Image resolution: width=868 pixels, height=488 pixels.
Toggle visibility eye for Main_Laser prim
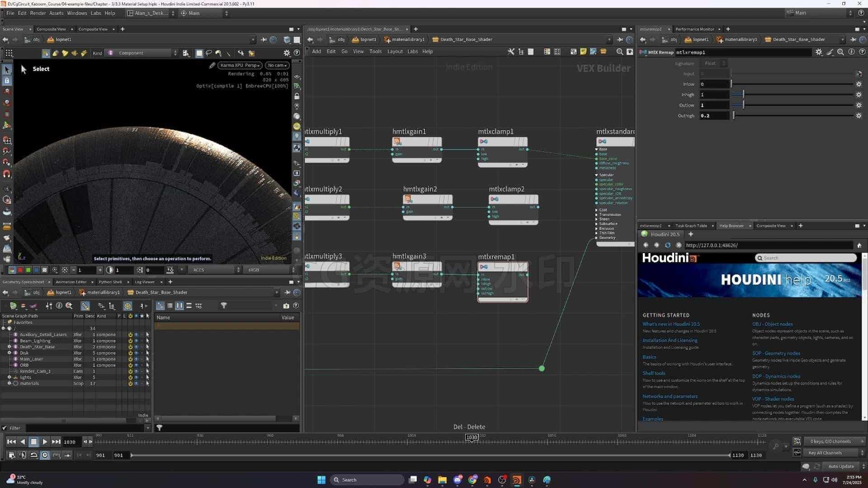point(136,359)
